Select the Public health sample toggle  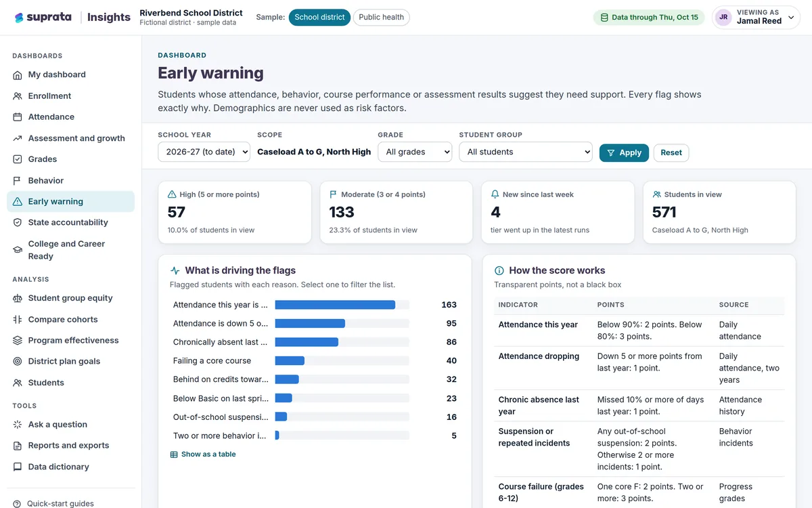(x=381, y=18)
